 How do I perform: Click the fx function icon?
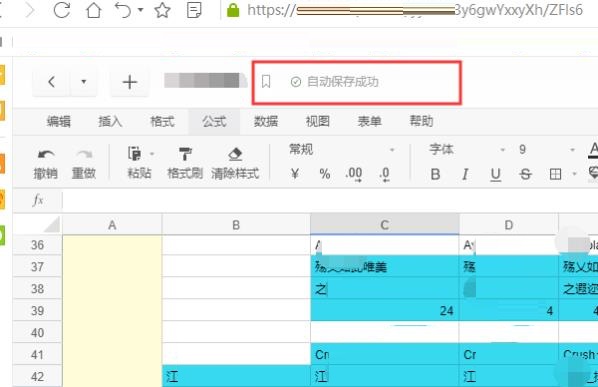pos(38,200)
